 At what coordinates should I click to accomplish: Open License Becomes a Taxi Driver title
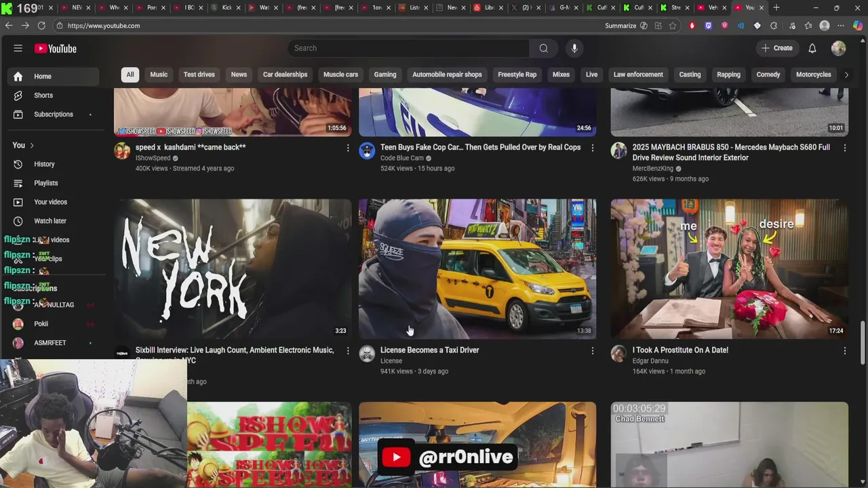point(429,350)
